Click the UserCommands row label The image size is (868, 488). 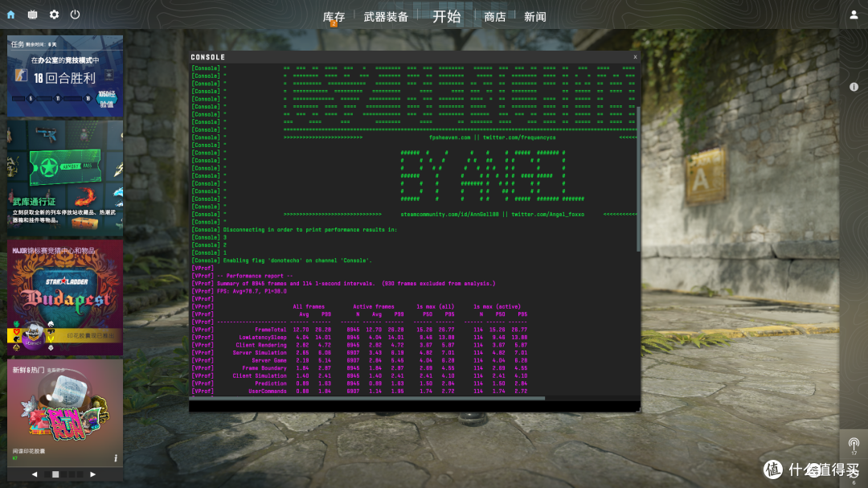click(x=268, y=391)
